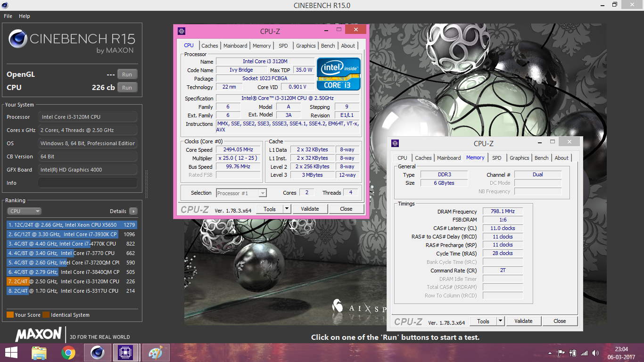
Task: Switch to Bench tab in pink CPU-Z window
Action: [328, 46]
